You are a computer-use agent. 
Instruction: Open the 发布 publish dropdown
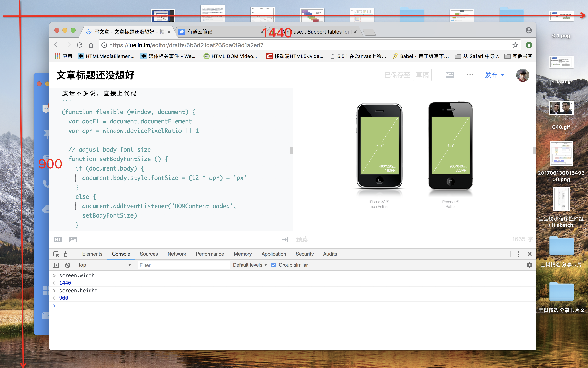(494, 75)
